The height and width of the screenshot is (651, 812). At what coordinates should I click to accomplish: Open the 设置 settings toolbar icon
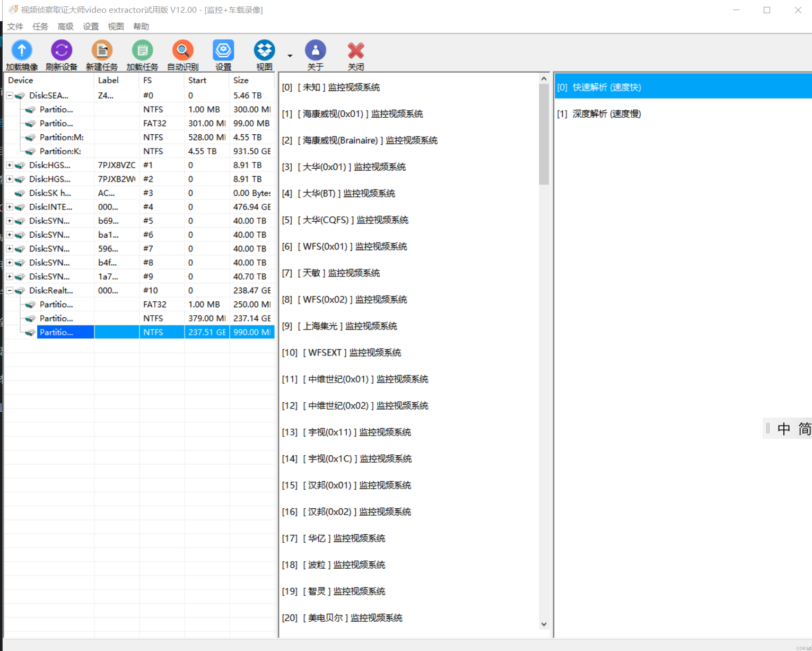point(223,50)
